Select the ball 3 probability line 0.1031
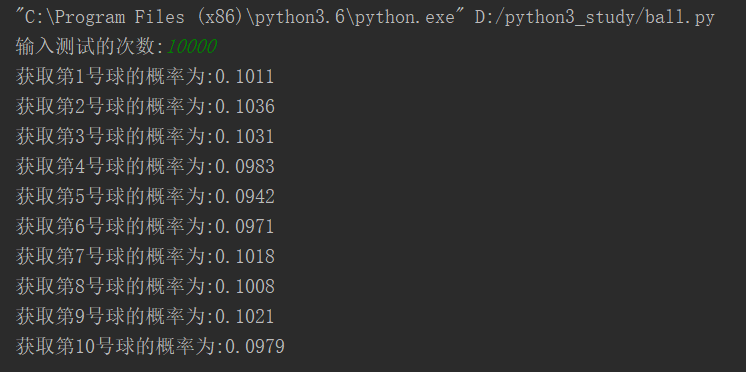The image size is (746, 372). click(145, 137)
